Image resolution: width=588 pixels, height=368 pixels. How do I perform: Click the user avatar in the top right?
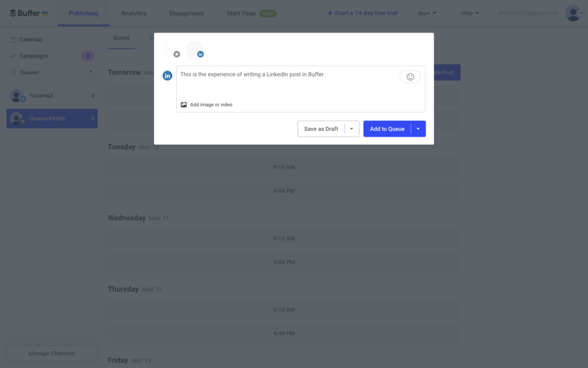(x=572, y=13)
